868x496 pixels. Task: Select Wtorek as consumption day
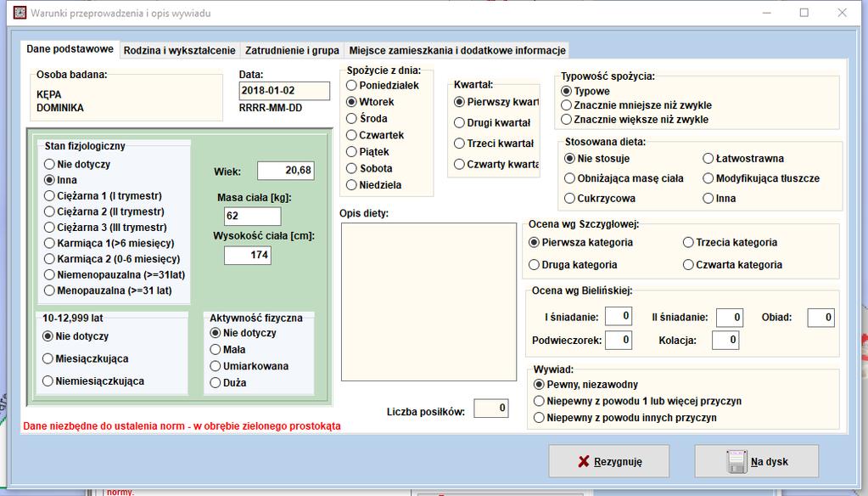point(370,102)
